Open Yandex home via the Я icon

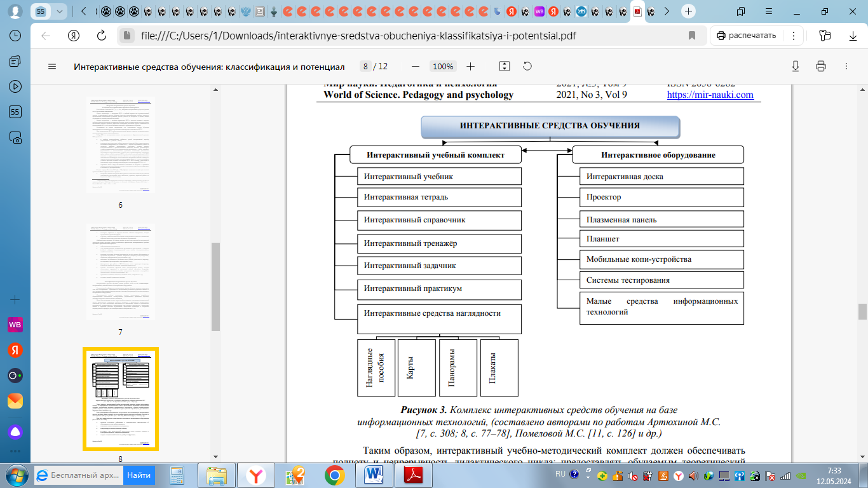click(x=74, y=36)
